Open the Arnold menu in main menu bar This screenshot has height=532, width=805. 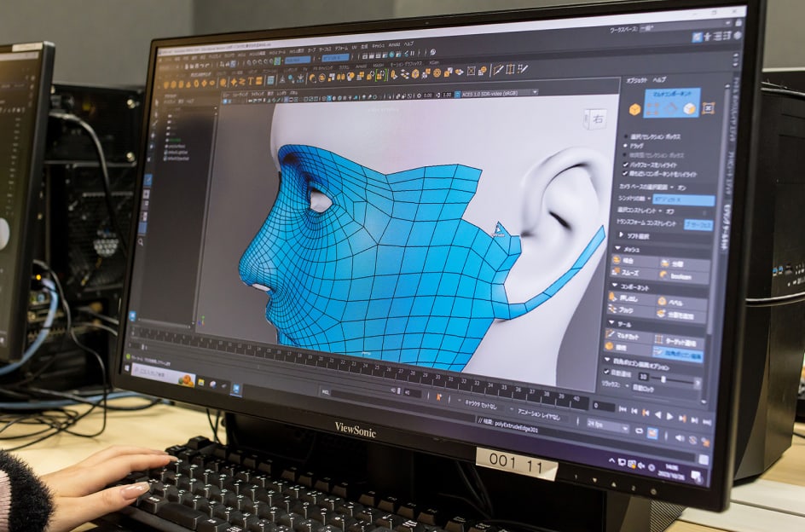pos(394,45)
